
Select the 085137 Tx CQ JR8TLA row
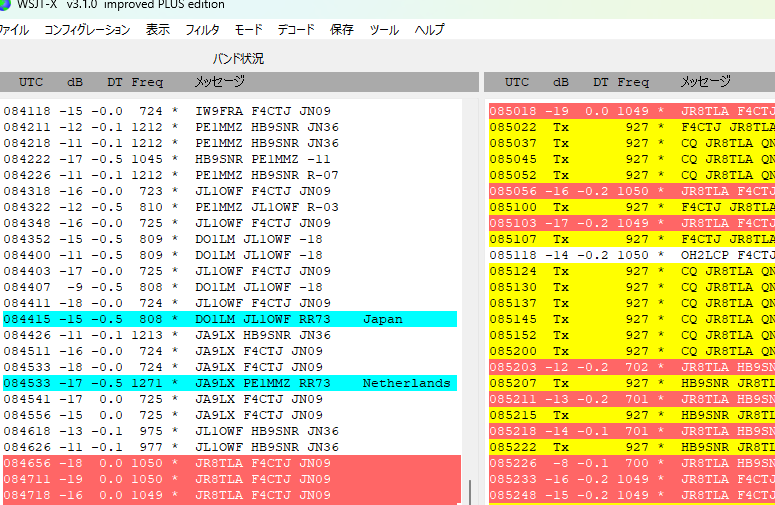pos(632,303)
